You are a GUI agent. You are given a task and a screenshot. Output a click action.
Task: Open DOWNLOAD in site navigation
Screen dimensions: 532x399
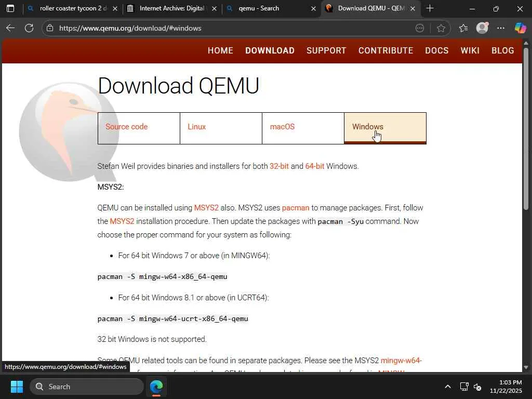tap(270, 50)
